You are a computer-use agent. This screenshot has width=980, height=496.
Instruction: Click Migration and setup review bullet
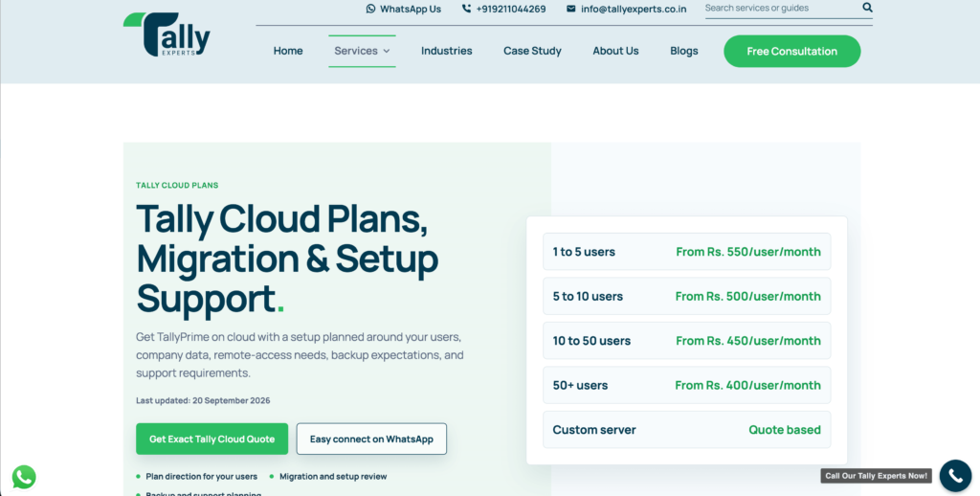click(333, 477)
